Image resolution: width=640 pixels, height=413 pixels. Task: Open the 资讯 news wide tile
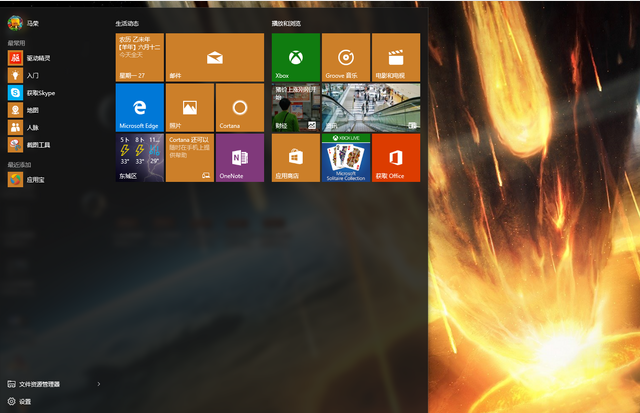(371, 107)
